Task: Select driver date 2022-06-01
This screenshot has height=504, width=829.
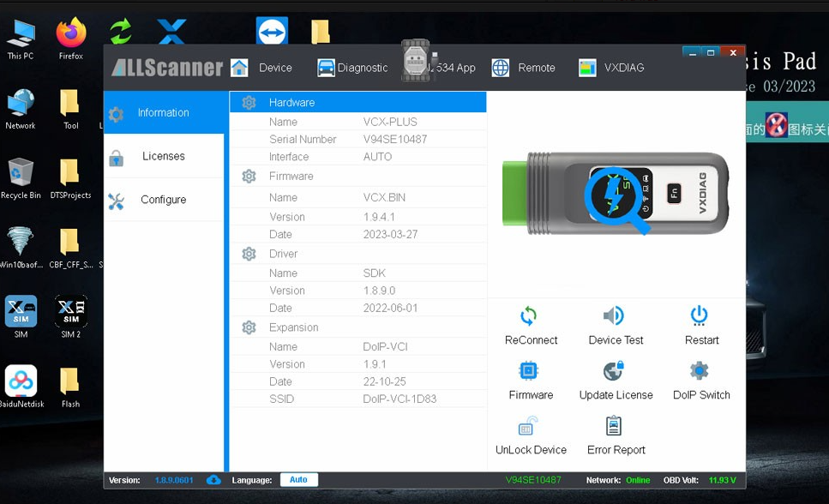Action: pos(390,308)
